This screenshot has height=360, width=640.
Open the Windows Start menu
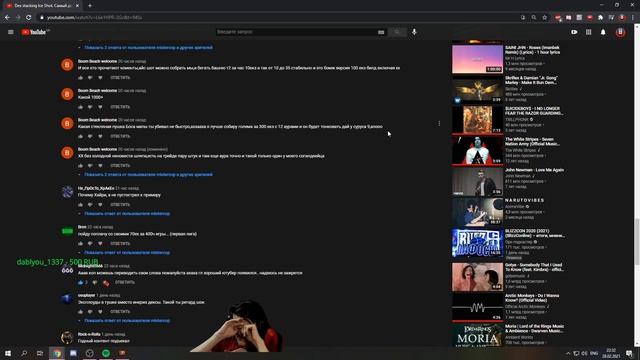pos(8,353)
